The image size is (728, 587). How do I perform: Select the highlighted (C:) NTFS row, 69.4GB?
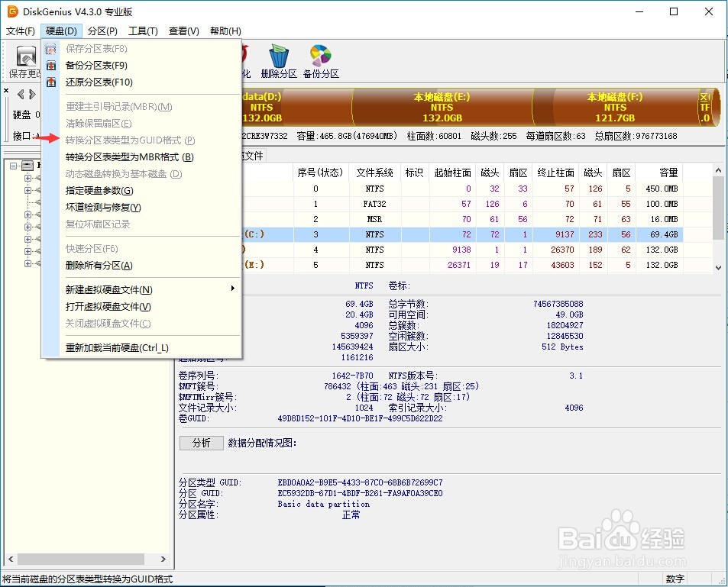point(462,235)
